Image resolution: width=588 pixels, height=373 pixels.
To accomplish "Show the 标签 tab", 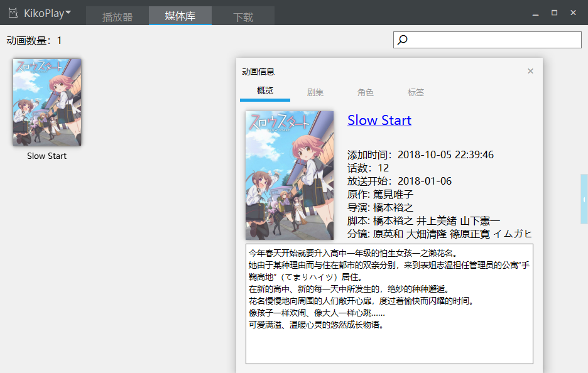I will point(415,92).
